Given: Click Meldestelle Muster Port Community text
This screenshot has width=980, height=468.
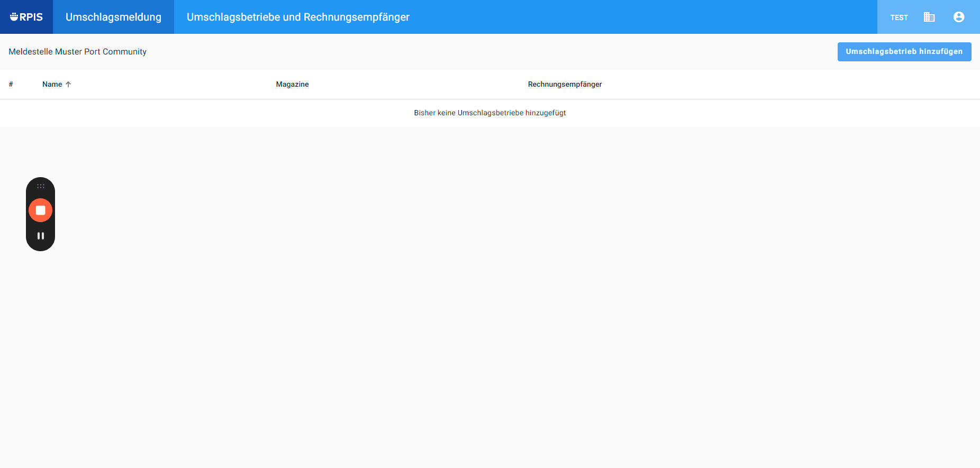Looking at the screenshot, I should coord(78,52).
